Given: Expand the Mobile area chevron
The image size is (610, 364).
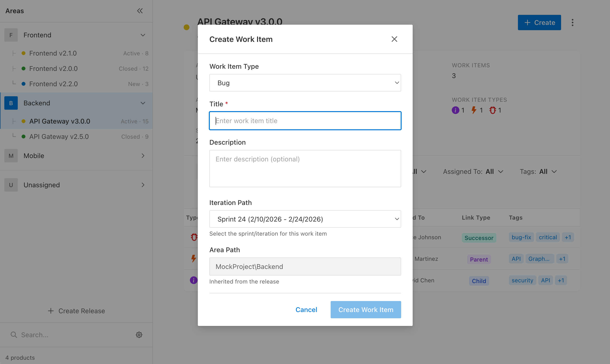Looking at the screenshot, I should coord(143,155).
